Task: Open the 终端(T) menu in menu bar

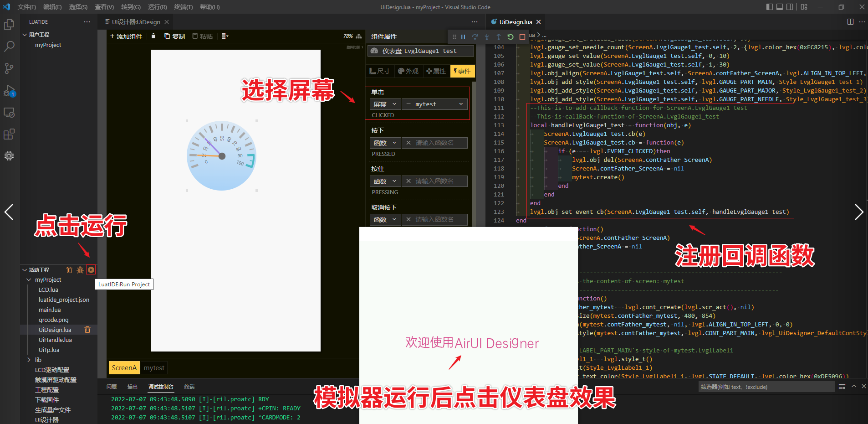Action: 183,7
